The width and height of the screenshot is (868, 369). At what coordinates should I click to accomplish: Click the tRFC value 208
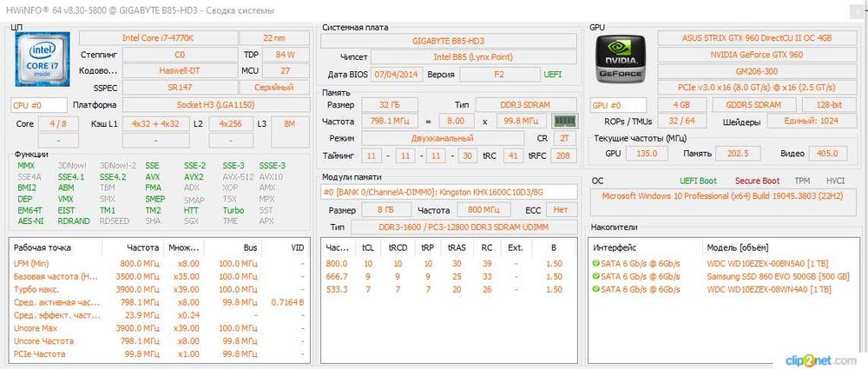click(563, 156)
